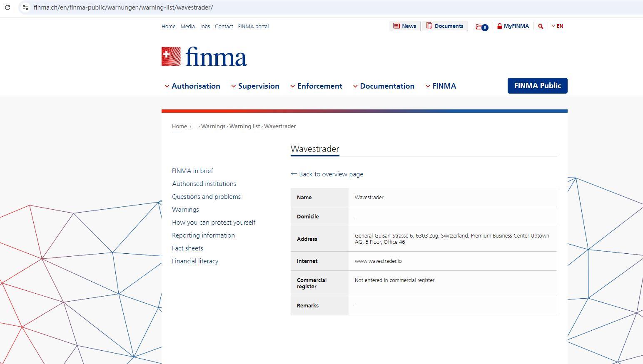Open the Documentation menu
The width and height of the screenshot is (643, 364).
[x=384, y=86]
